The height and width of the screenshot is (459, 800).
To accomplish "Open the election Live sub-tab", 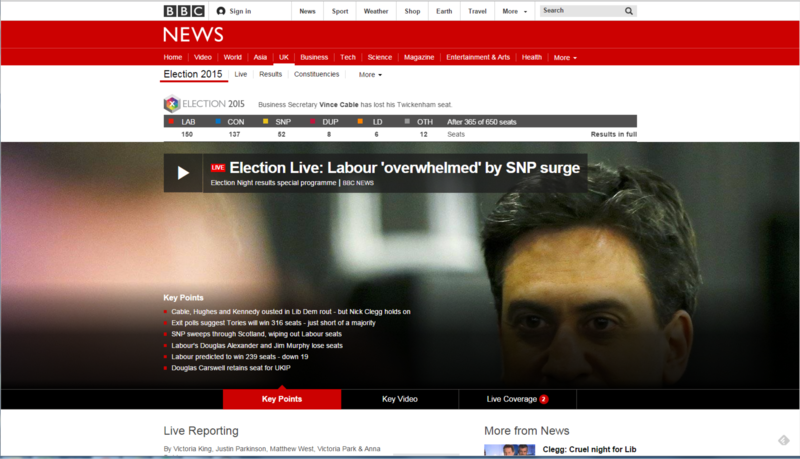I will point(241,74).
